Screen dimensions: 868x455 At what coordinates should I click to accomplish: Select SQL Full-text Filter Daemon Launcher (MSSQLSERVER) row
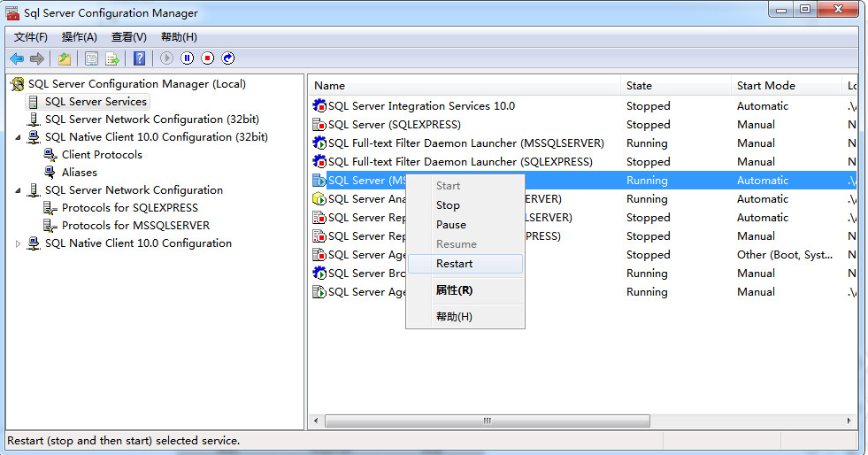[x=583, y=143]
